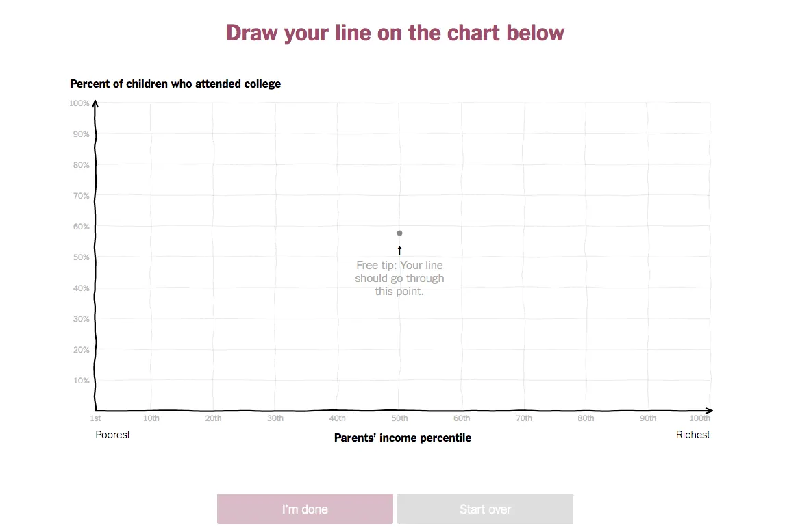Click the 10% label on the y-axis
Image resolution: width=811 pixels, height=532 pixels.
80,380
